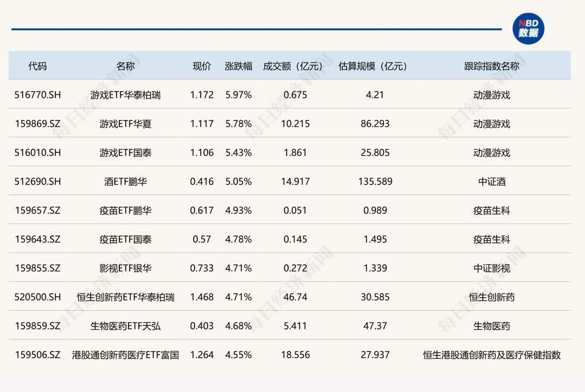Image resolution: width=585 pixels, height=392 pixels.
Task: Select scale value 30.585
Action: tap(375, 297)
